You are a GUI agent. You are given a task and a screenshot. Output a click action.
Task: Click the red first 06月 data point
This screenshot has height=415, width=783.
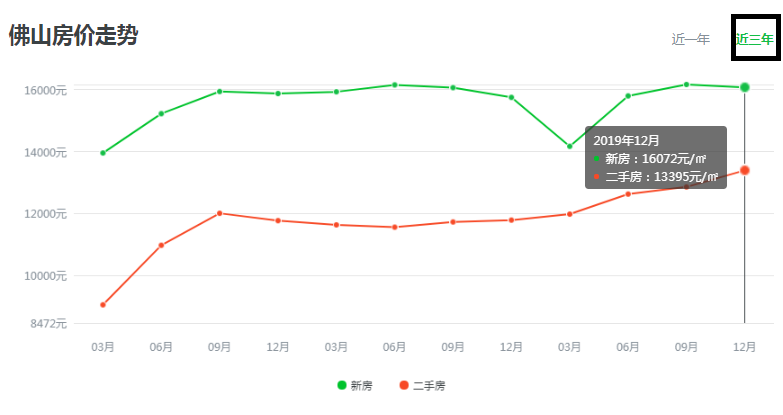tap(161, 245)
